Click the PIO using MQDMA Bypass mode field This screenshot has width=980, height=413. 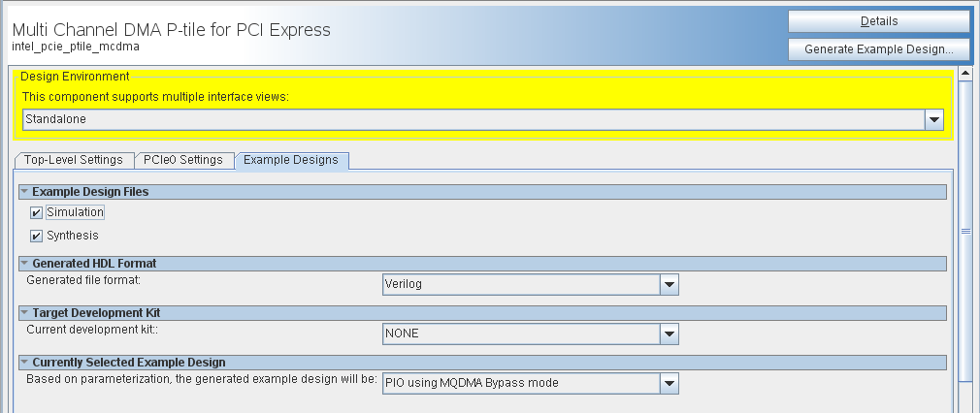point(520,383)
